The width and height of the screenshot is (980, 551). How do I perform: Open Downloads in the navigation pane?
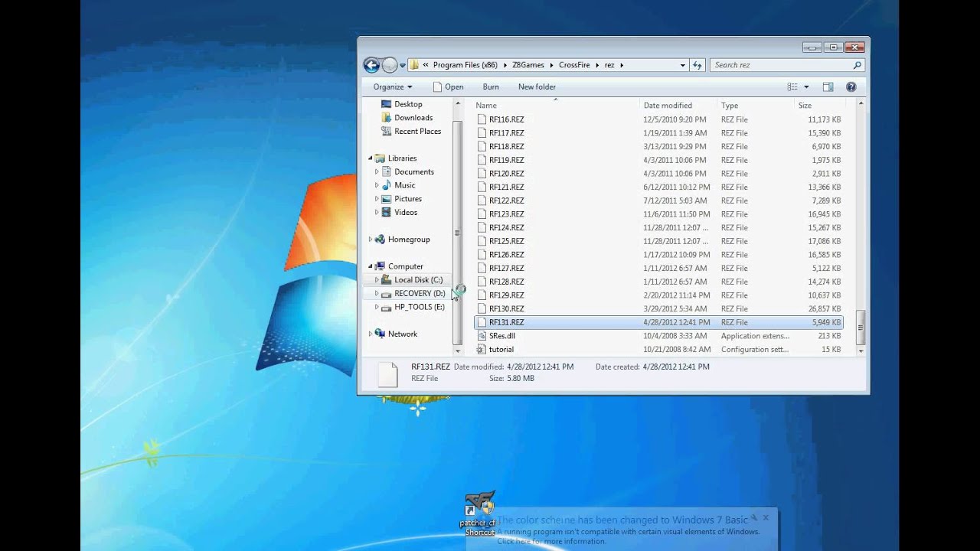[x=413, y=118]
